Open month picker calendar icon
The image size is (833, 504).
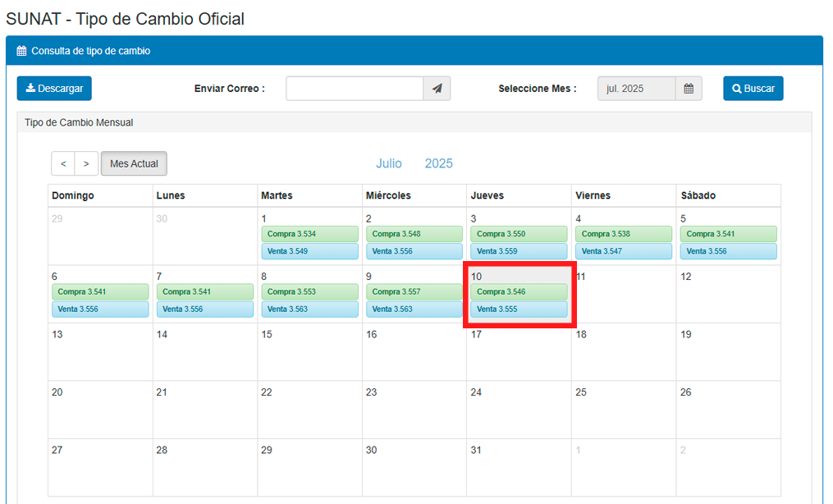click(x=689, y=88)
